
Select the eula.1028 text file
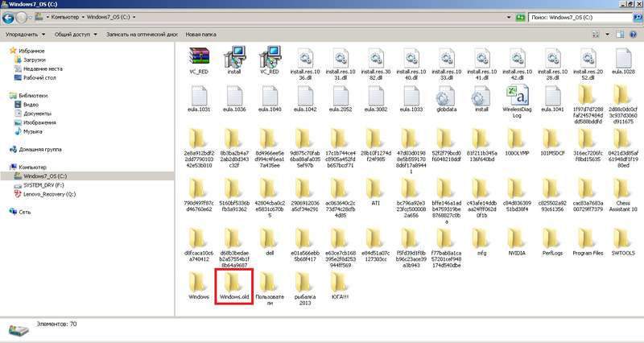click(x=623, y=61)
